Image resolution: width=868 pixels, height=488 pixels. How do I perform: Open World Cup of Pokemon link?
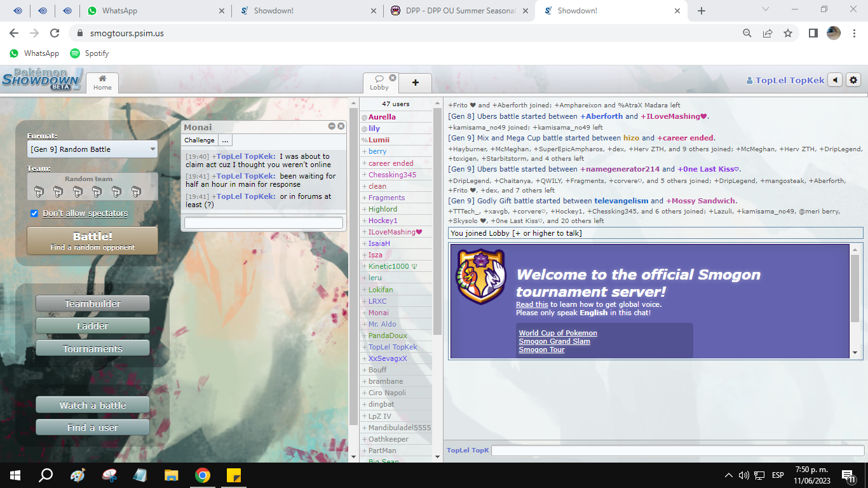pos(558,333)
